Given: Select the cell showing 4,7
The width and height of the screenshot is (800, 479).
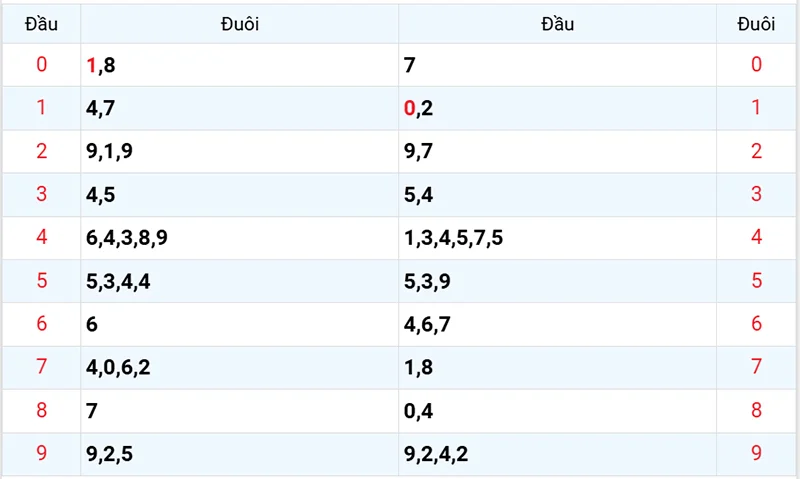Looking at the screenshot, I should (100, 109).
